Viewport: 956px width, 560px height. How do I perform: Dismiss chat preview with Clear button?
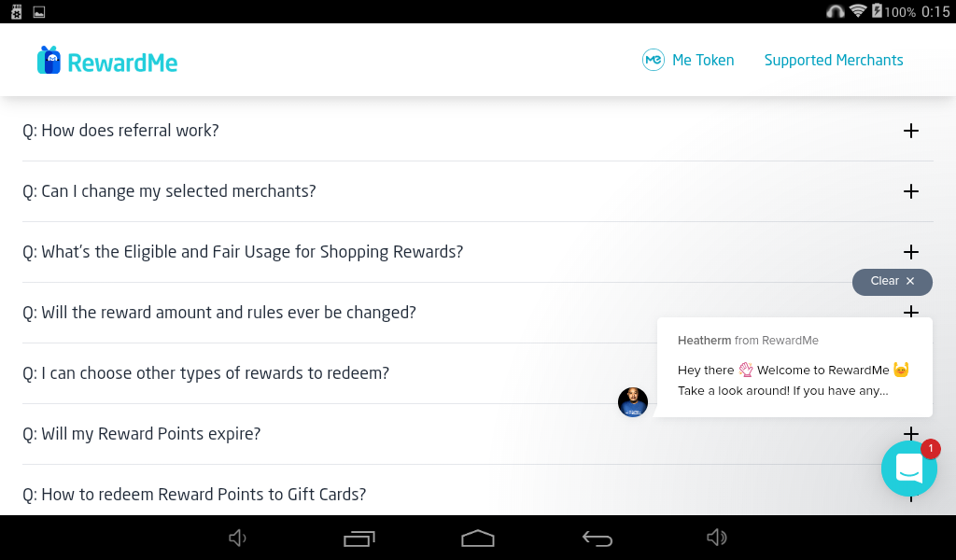click(892, 282)
